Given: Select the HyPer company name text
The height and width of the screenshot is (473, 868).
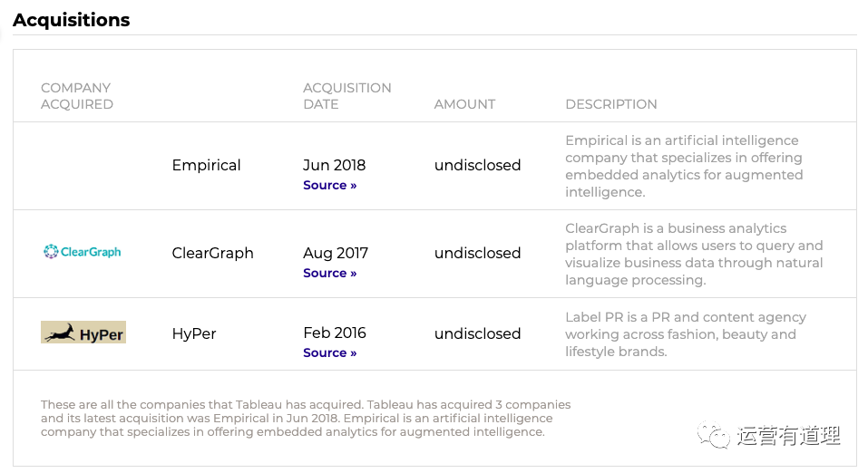Looking at the screenshot, I should tap(194, 333).
